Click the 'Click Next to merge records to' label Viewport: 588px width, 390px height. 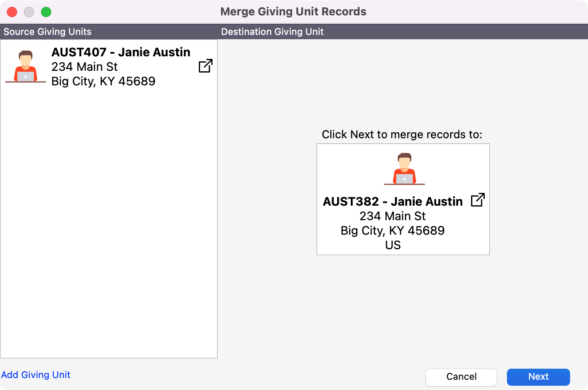(x=402, y=134)
